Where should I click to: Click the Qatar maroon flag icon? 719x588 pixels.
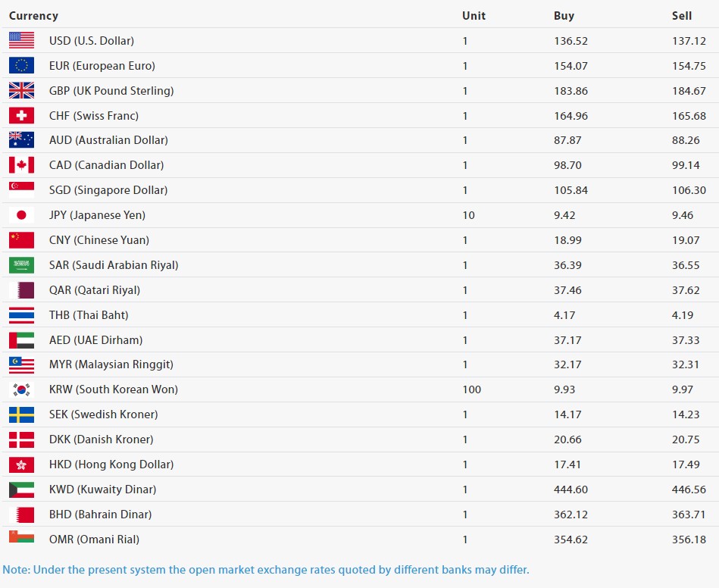coord(21,290)
